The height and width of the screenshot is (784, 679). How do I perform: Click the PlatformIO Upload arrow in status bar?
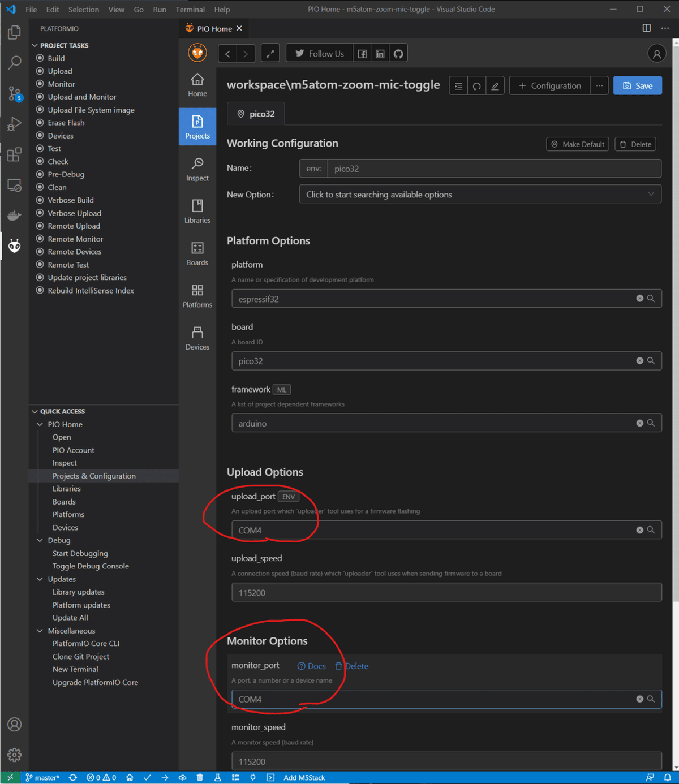[165, 778]
